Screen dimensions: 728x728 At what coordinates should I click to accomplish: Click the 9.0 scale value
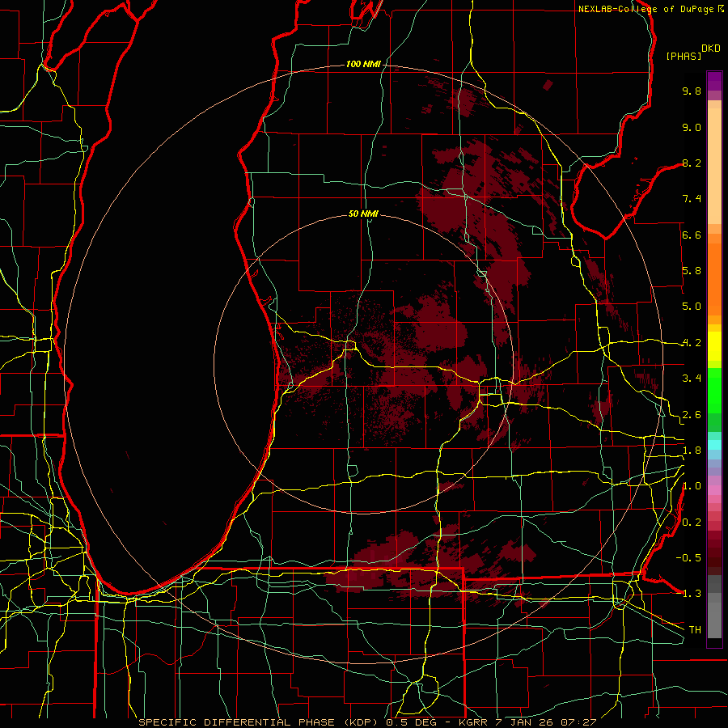692,127
